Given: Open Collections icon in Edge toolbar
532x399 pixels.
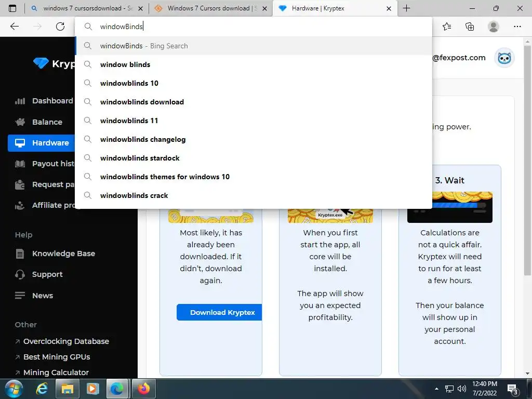Looking at the screenshot, I should tap(470, 26).
